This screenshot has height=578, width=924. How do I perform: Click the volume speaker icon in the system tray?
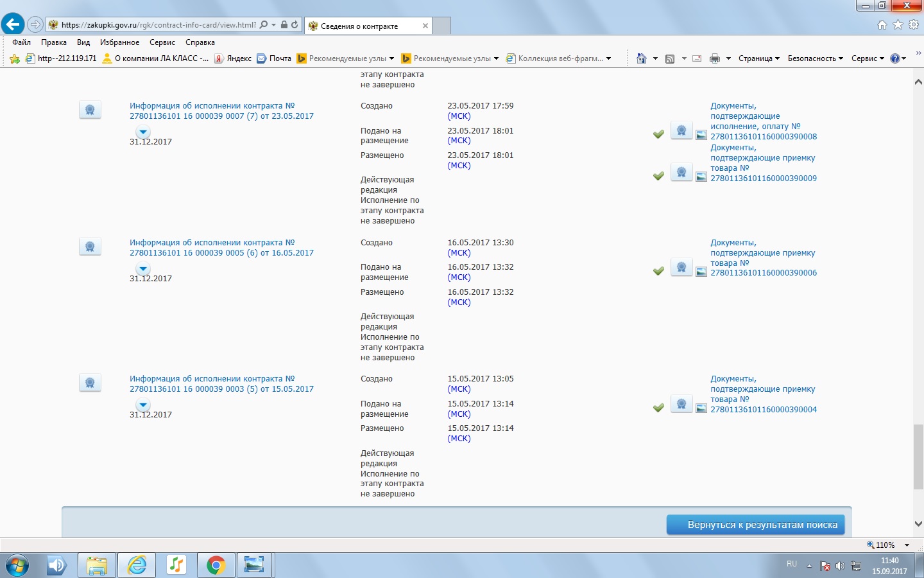coord(840,566)
